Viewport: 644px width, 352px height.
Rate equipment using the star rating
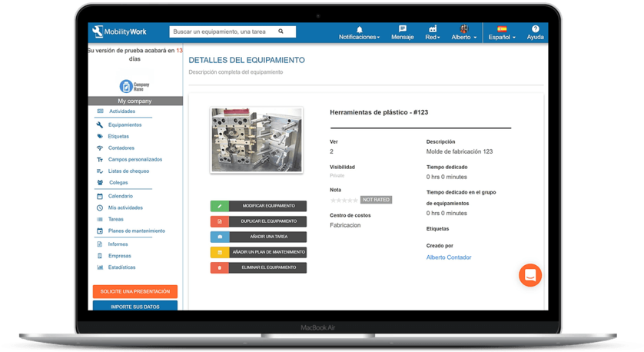(344, 200)
